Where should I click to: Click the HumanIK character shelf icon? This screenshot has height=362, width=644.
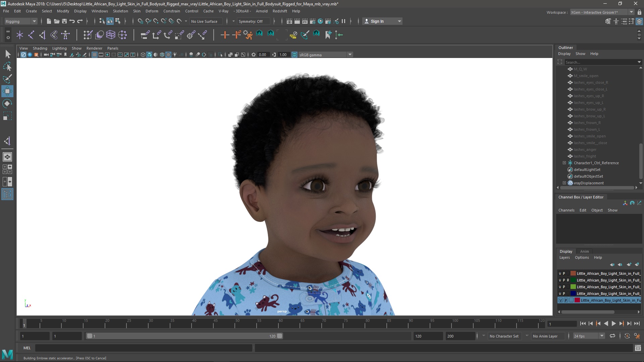click(x=65, y=35)
